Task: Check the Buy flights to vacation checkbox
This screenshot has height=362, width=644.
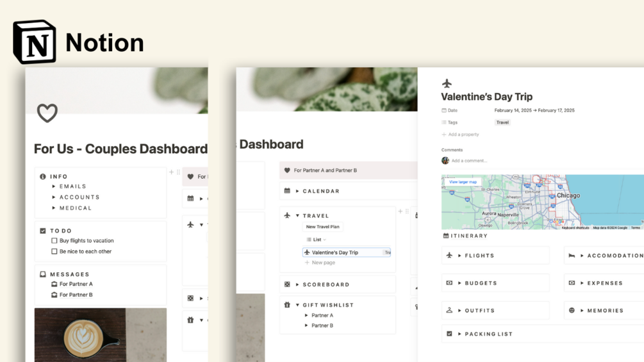Action: pyautogui.click(x=54, y=240)
